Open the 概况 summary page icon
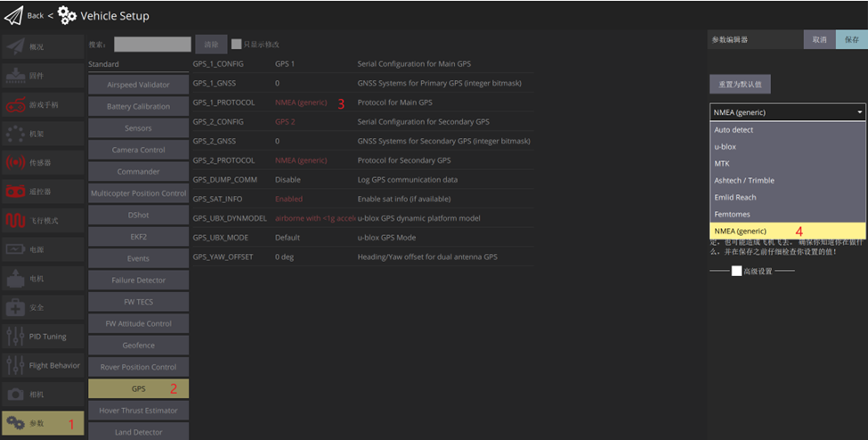Viewport: 868px width, 440px height. click(x=15, y=46)
